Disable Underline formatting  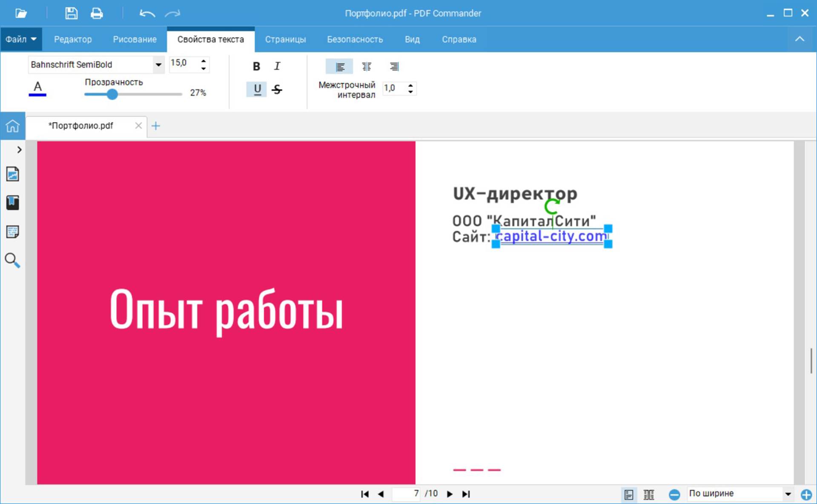pyautogui.click(x=257, y=89)
